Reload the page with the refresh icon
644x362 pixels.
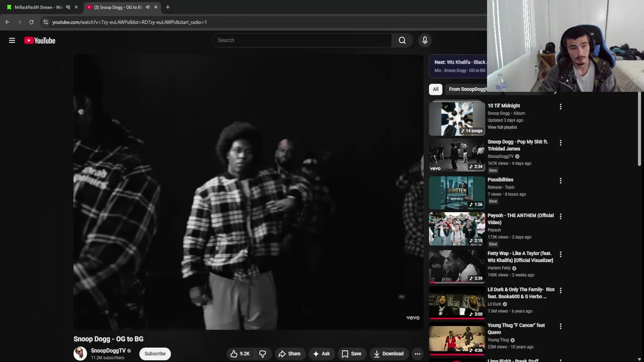pos(31,22)
